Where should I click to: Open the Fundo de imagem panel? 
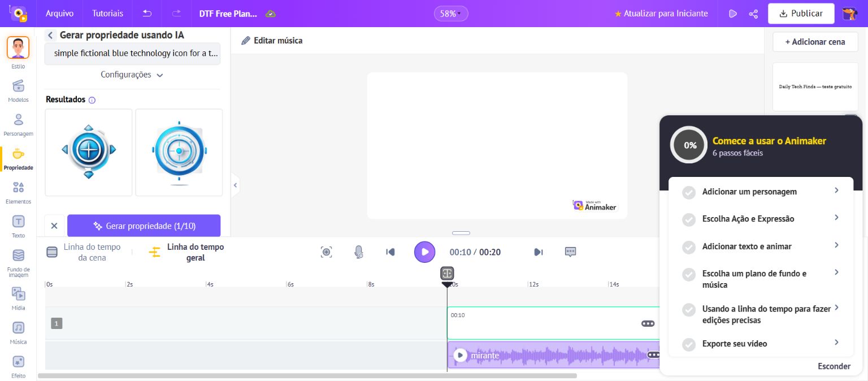click(18, 263)
